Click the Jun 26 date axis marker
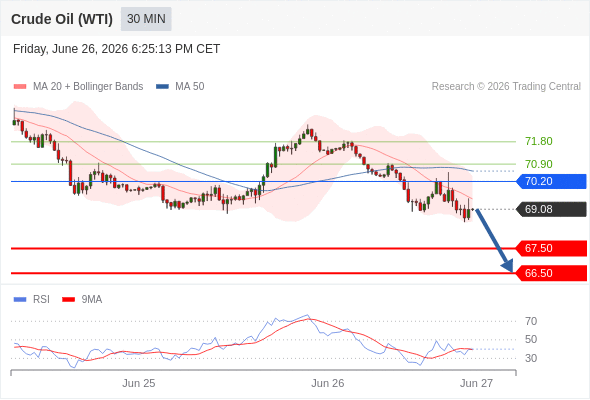Viewport: 590px width, 400px height. pyautogui.click(x=327, y=383)
